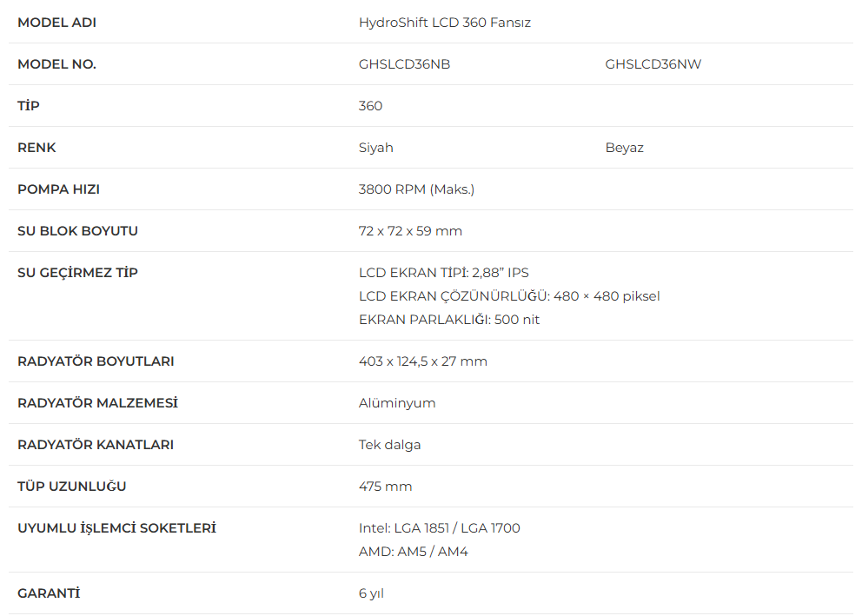Image resolution: width=862 pixels, height=616 pixels.
Task: Click the MODEL ADI row label
Action: coord(56,23)
